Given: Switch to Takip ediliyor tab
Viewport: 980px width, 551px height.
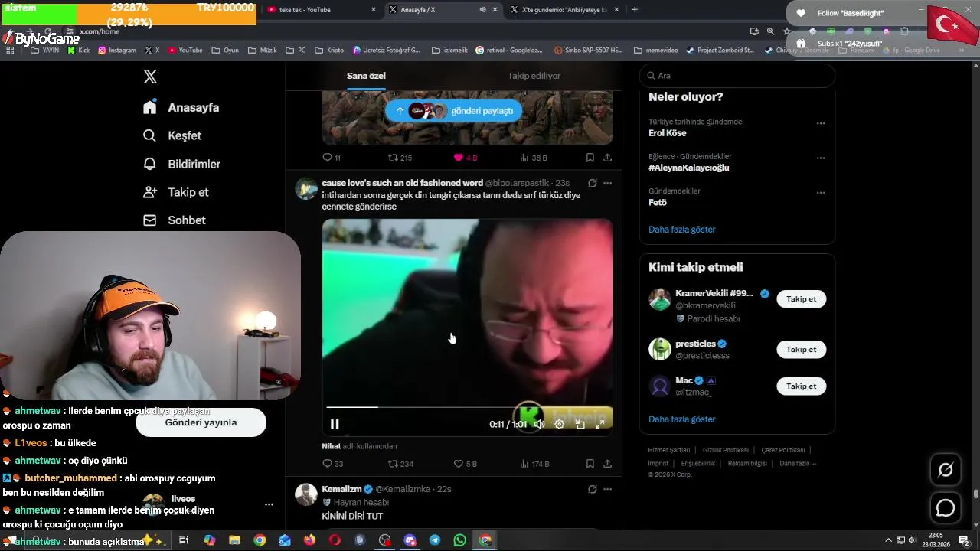Looking at the screenshot, I should click(534, 76).
